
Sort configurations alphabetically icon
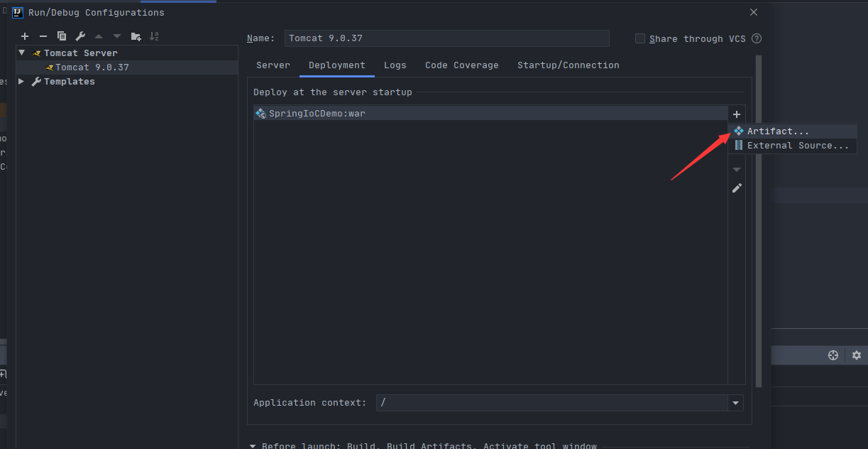pos(155,36)
